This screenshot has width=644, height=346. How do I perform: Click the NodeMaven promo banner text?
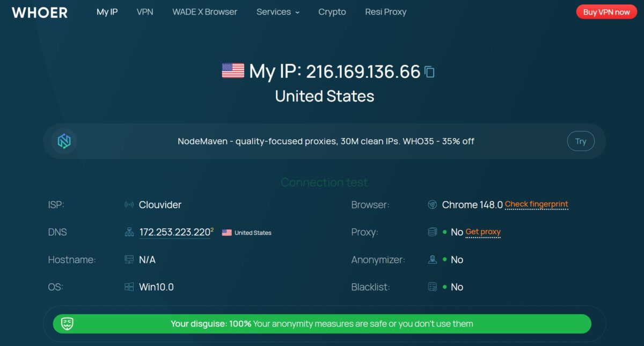[x=326, y=141]
